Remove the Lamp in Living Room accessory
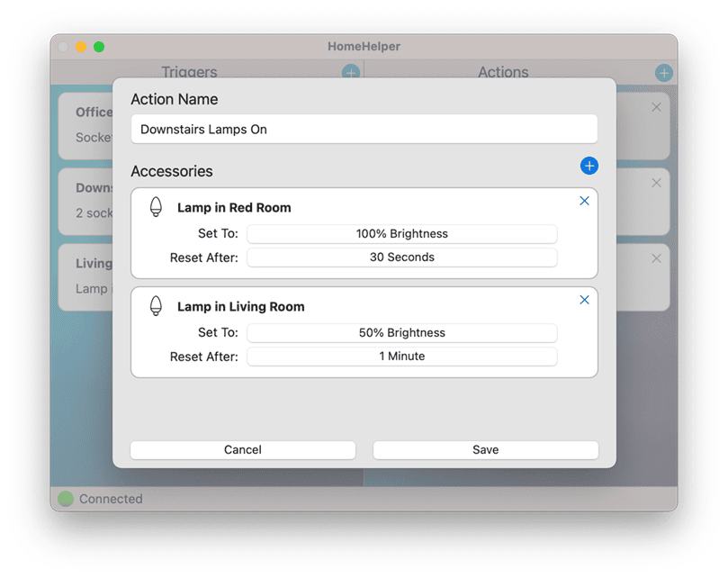728x578 pixels. pos(584,300)
